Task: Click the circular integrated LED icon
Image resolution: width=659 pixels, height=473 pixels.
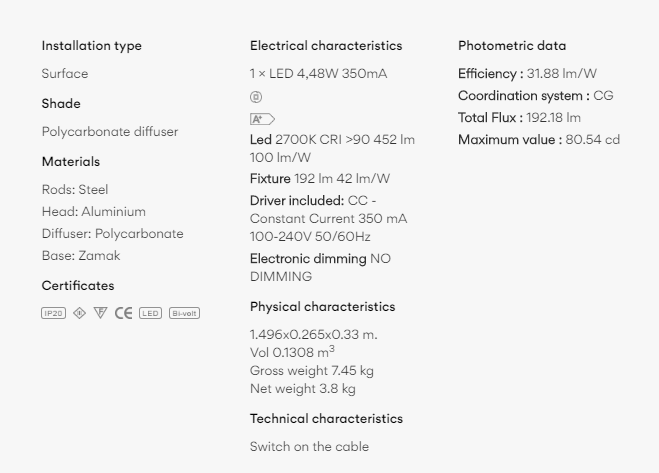Action: pos(256,97)
